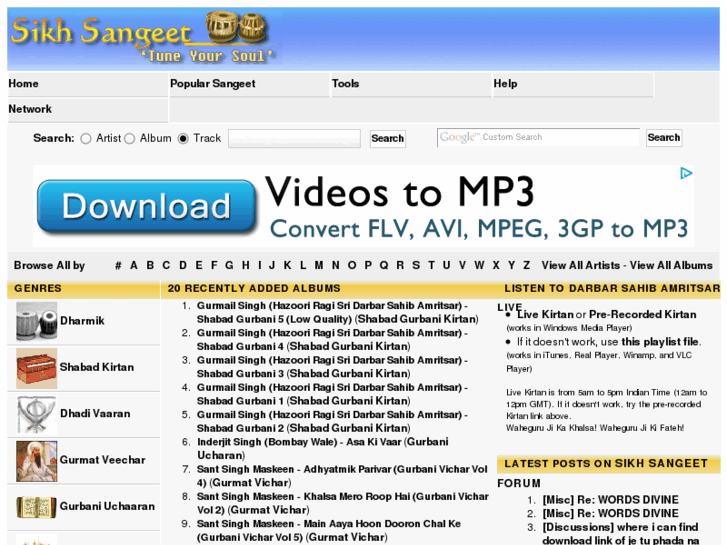The image size is (727, 545).
Task: Browse all by letter A
Action: [134, 266]
